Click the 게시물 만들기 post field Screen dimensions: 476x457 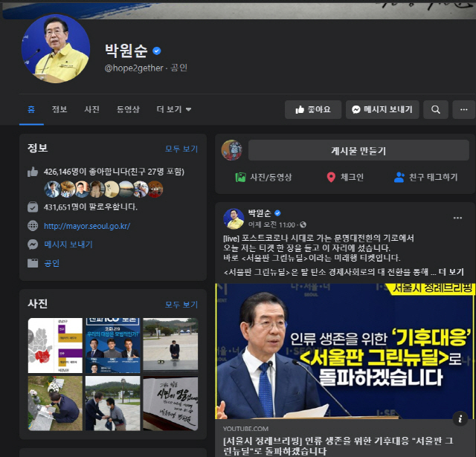pos(358,151)
